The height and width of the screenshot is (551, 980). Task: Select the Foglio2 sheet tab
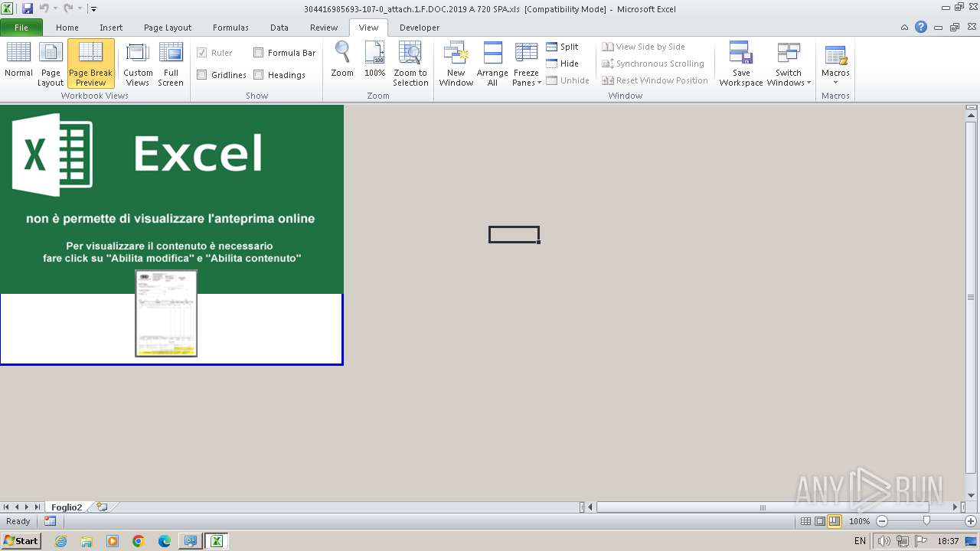pos(67,507)
